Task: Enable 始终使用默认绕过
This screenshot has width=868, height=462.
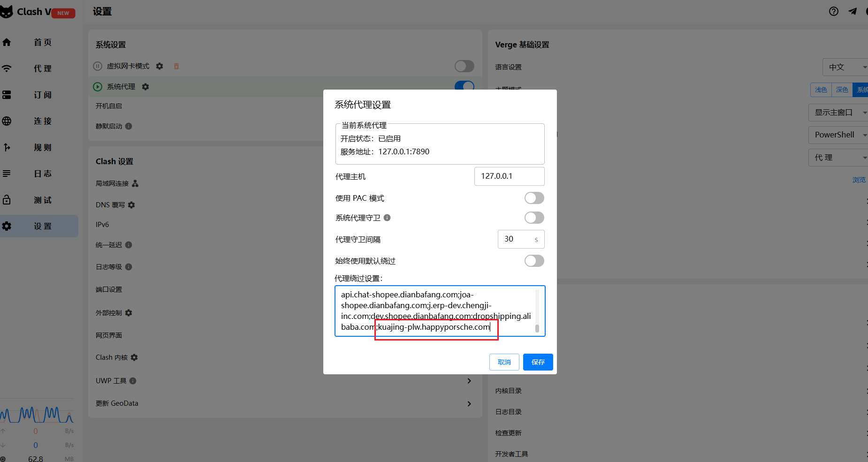Action: click(x=533, y=261)
